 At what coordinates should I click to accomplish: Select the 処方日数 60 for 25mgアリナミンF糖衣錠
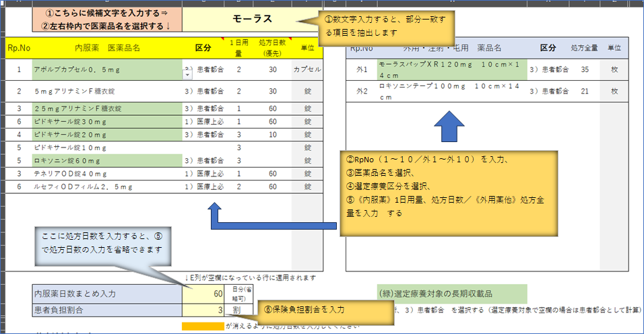[272, 108]
